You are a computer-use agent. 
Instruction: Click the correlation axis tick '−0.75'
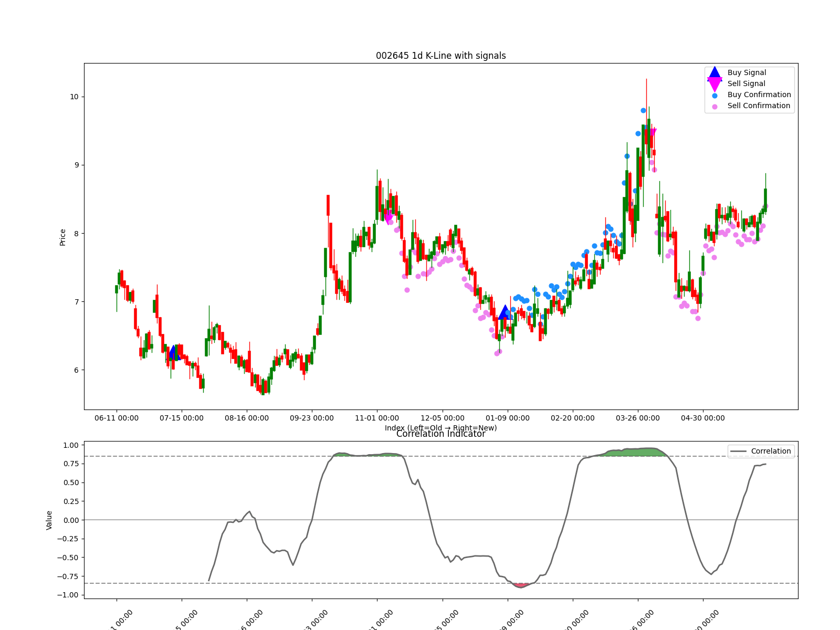68,576
